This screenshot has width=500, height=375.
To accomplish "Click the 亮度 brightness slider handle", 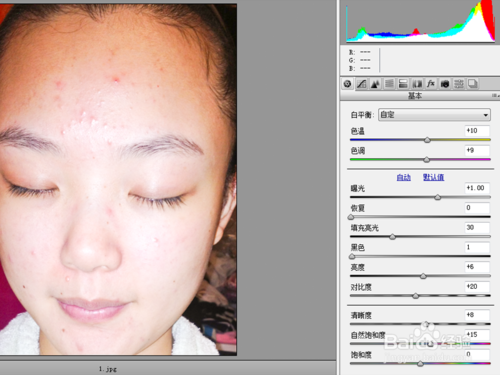I will pyautogui.click(x=423, y=276).
